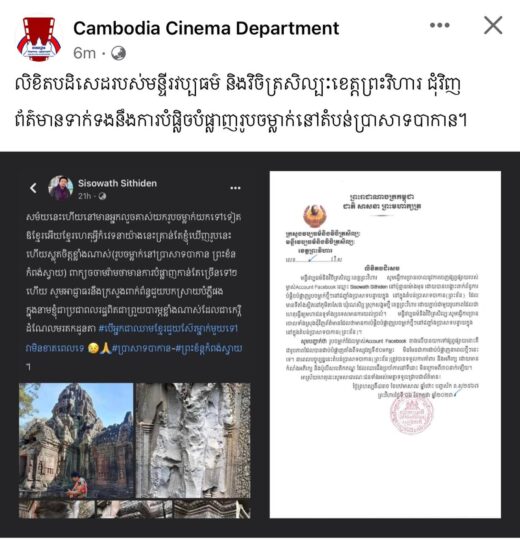
Task: Click the emblem logo on the letter
Action: click(314, 216)
